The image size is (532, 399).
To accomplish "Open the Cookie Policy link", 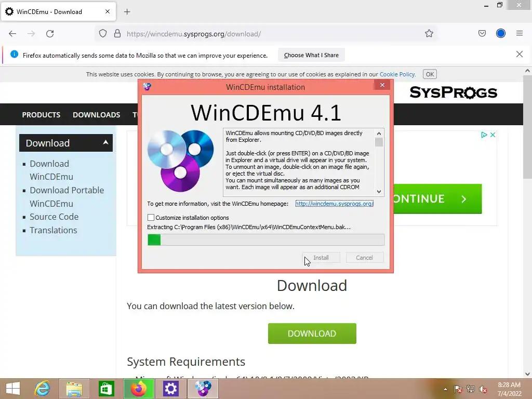I will tap(397, 74).
